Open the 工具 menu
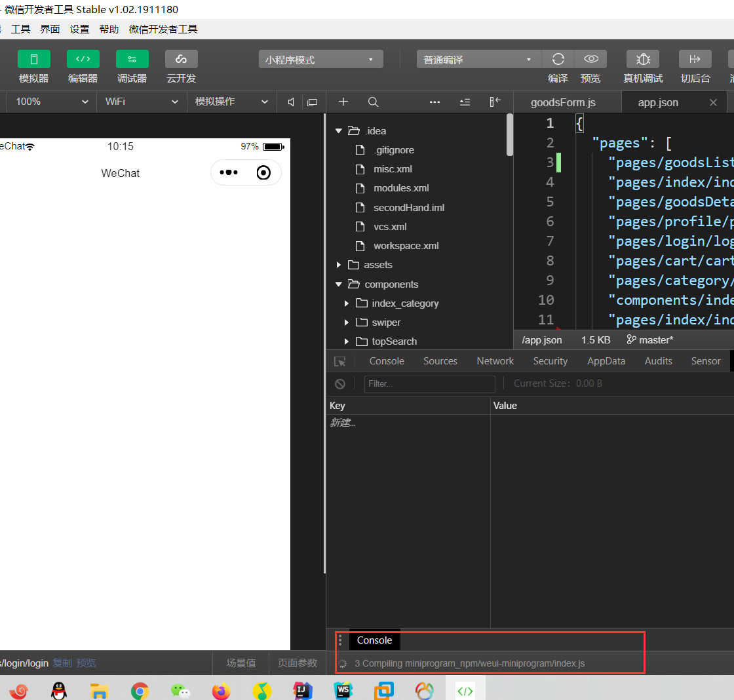This screenshot has height=700, width=734. pos(20,29)
